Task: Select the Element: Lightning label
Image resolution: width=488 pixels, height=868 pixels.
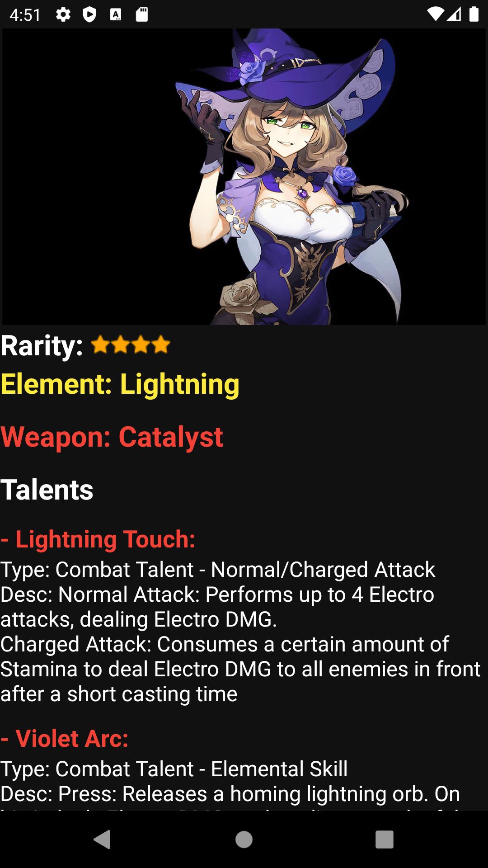Action: pyautogui.click(x=120, y=385)
